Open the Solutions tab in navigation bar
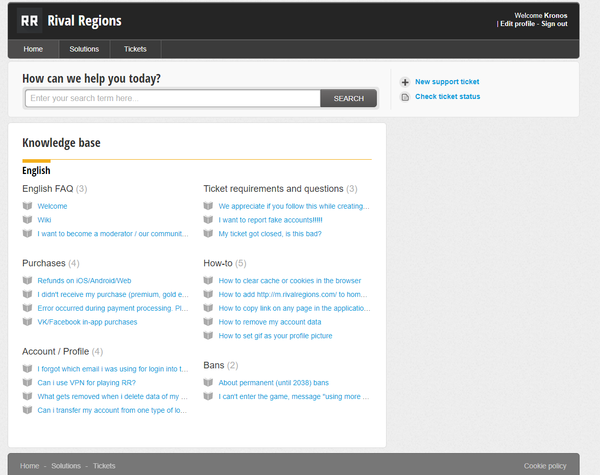600x475 pixels. pos(84,49)
